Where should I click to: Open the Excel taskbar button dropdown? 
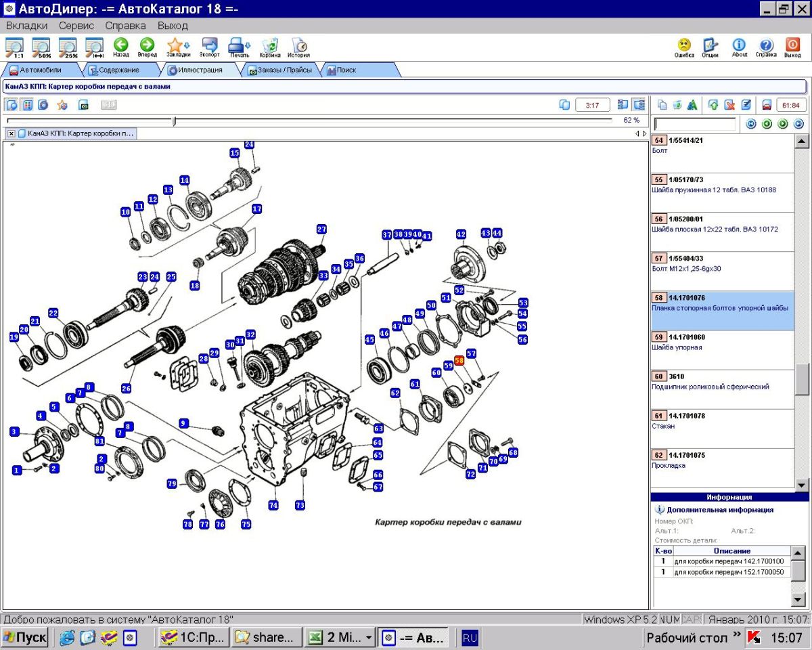click(368, 637)
